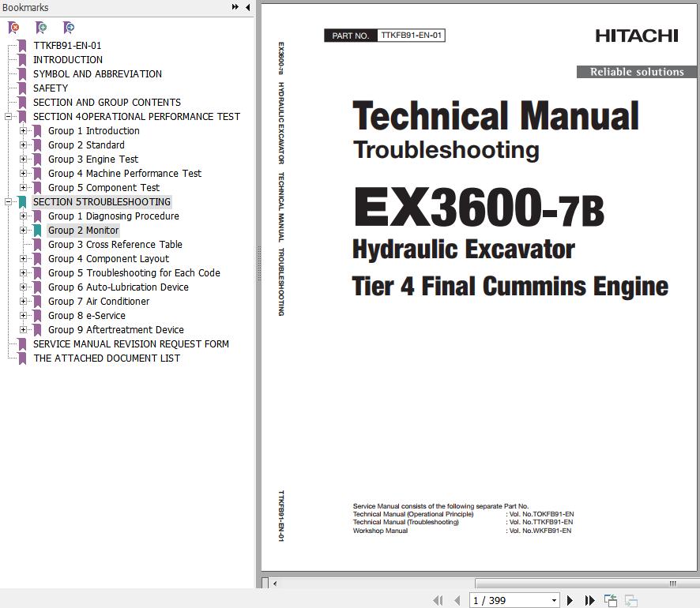Expand Group 8 e-Service node
Viewport: 700px width, 608px height.
coord(23,315)
